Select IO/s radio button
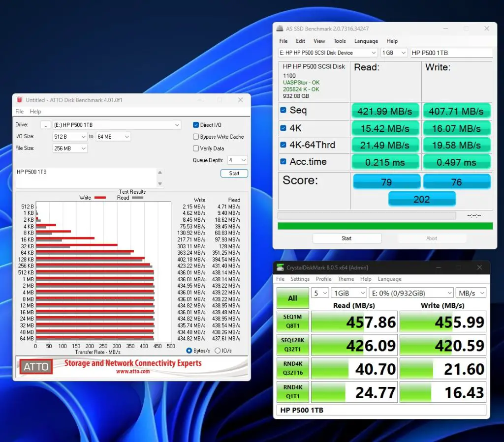 pyautogui.click(x=218, y=351)
